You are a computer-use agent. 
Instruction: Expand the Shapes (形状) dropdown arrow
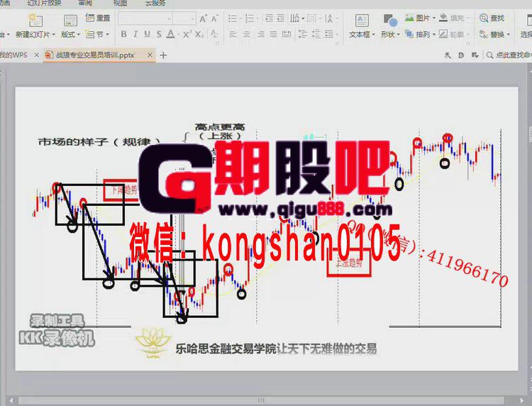(399, 35)
